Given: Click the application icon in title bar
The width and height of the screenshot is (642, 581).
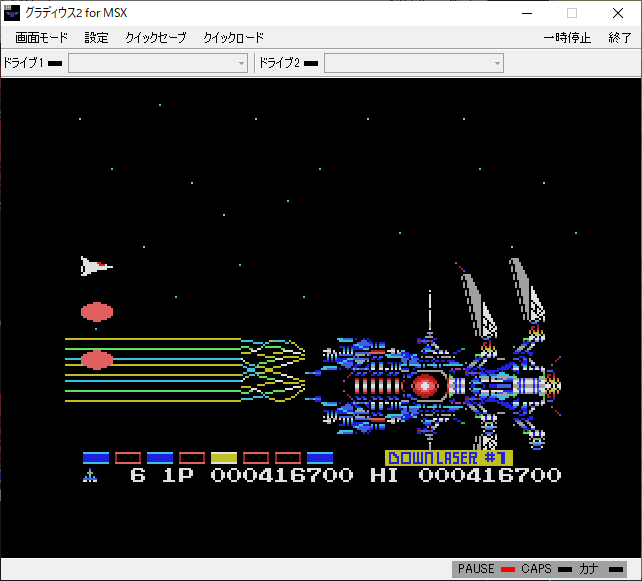Looking at the screenshot, I should (11, 13).
